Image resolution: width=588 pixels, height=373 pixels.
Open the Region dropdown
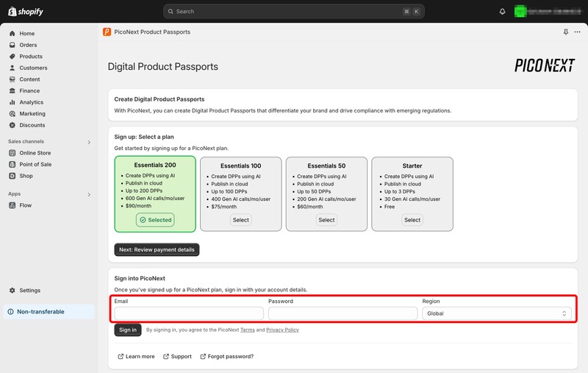pyautogui.click(x=498, y=313)
